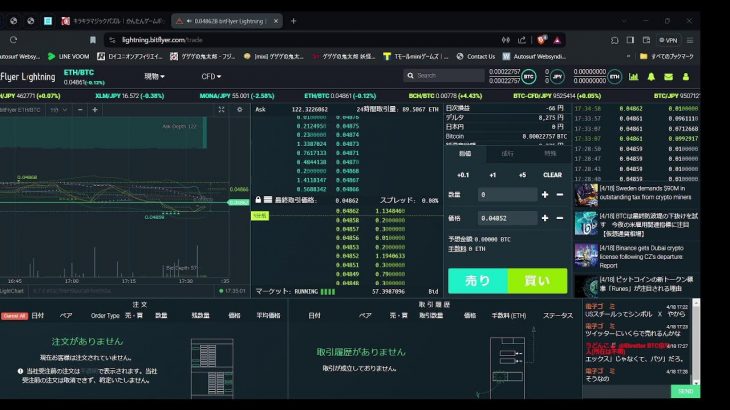Open the chart statistics icon in header
The width and height of the screenshot is (730, 410).
(x=633, y=77)
